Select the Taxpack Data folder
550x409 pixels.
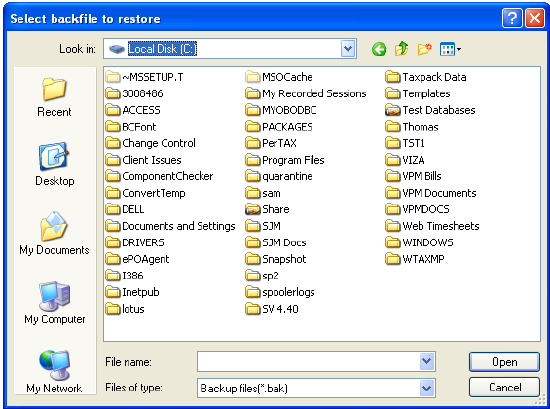pyautogui.click(x=426, y=77)
